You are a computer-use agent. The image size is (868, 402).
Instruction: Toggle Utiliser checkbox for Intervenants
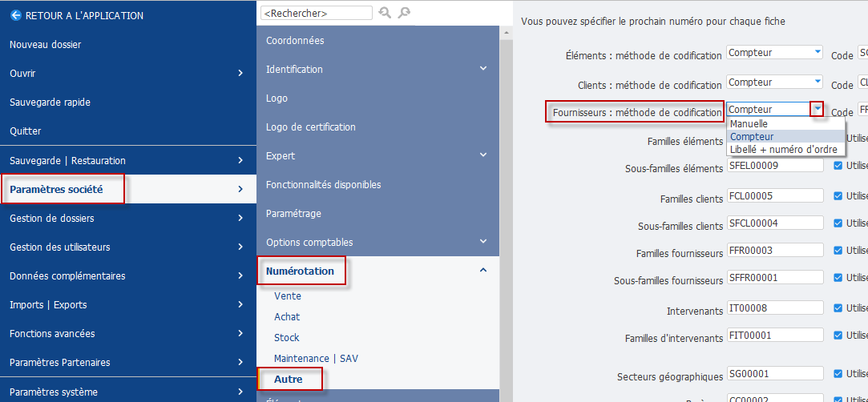click(838, 308)
